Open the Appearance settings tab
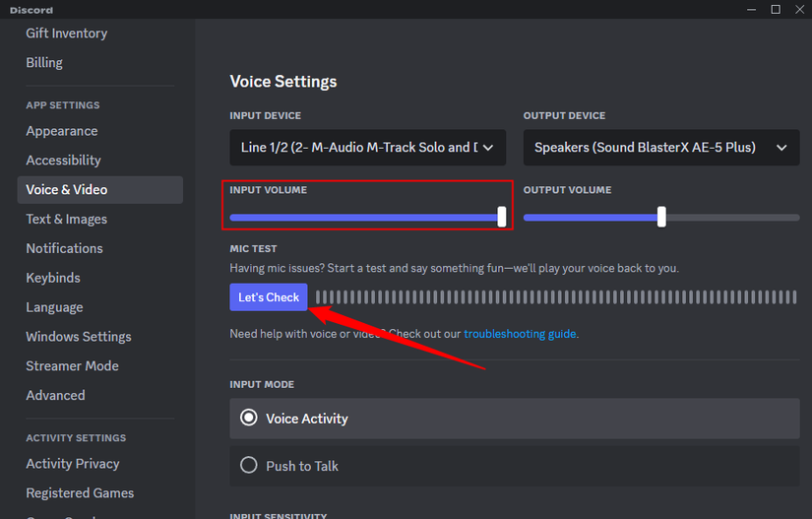Screen dimensions: 812x519 tap(62, 131)
